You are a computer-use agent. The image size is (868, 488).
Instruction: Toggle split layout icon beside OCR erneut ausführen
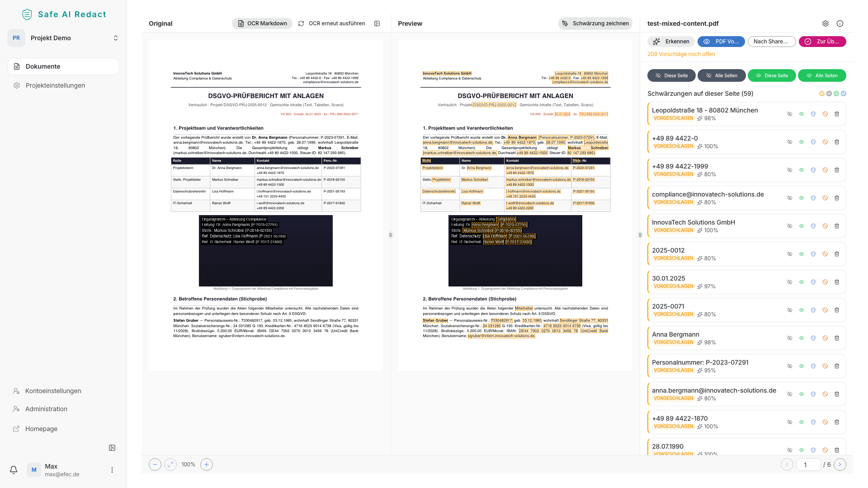click(x=377, y=23)
